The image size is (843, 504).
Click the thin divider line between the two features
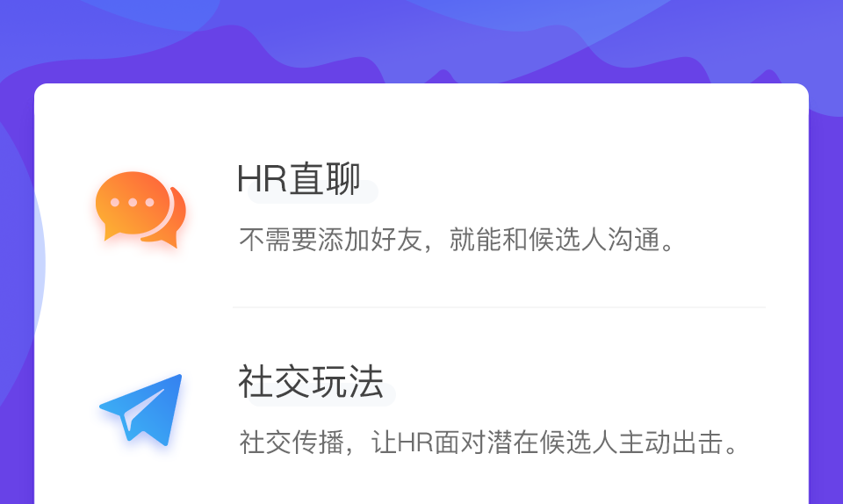pos(499,306)
